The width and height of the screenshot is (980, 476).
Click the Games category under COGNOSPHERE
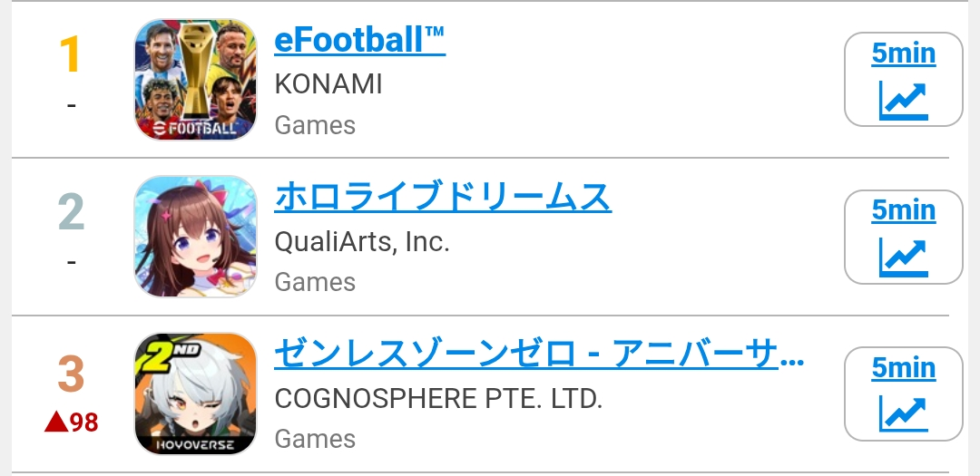(x=315, y=439)
